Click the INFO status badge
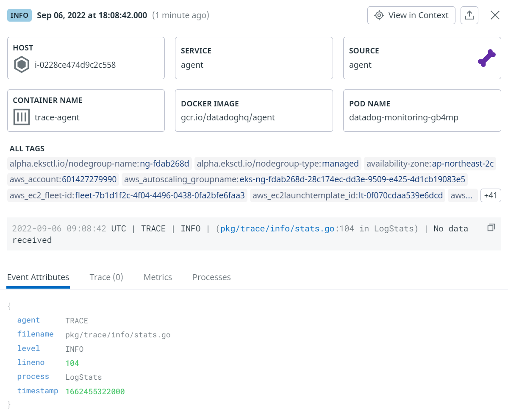This screenshot has height=420, width=508. point(19,15)
